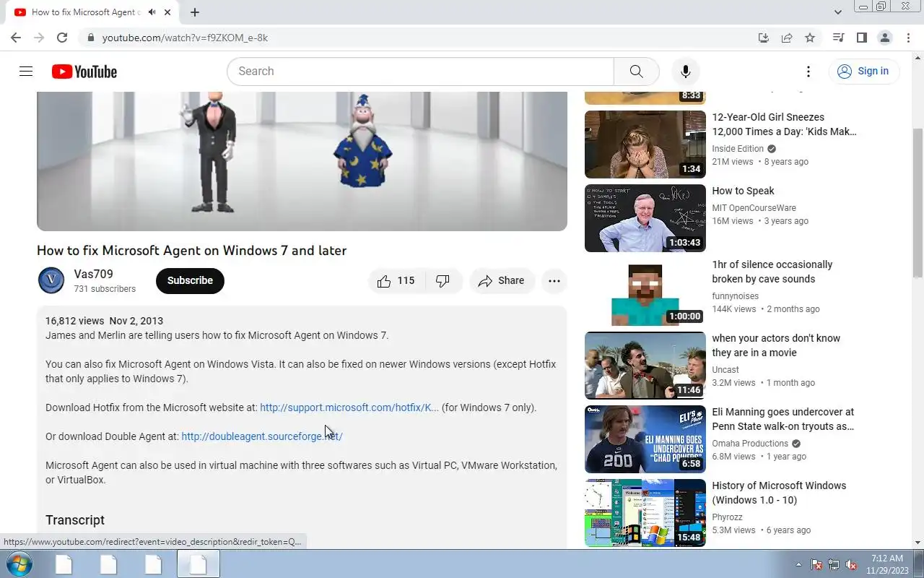This screenshot has height=578, width=924.
Task: Click the magnifier search button
Action: 636,72
